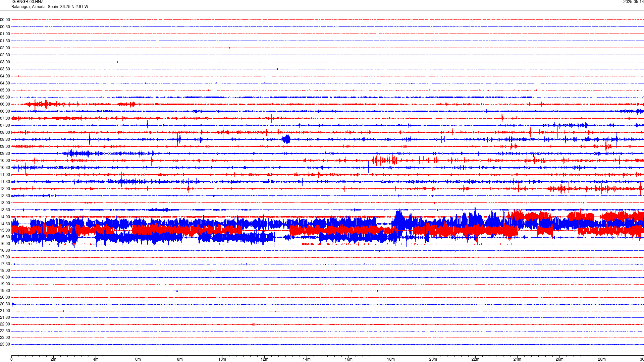This screenshot has height=362, width=644.
Task: Click the 12m tick on the time axis
Action: (264, 359)
